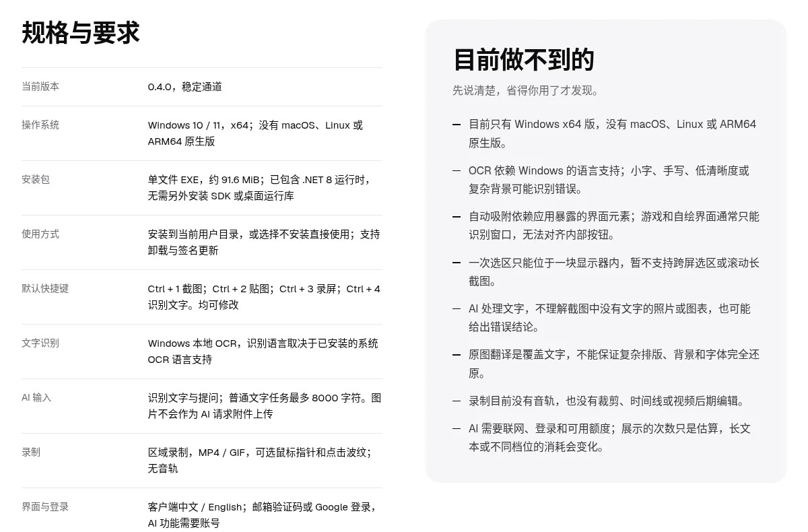Click text starting 客户端中文 / English
This screenshot has height=532, width=808.
tap(263, 515)
